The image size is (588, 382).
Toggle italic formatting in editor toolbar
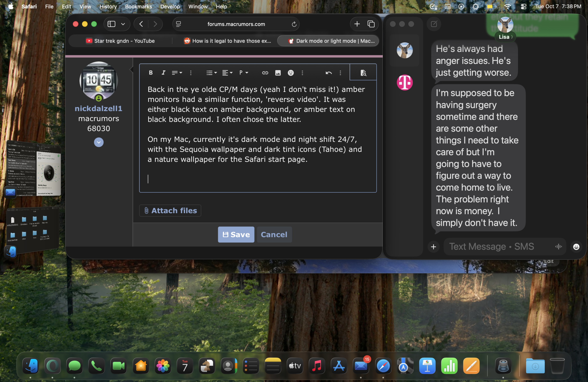click(x=163, y=73)
